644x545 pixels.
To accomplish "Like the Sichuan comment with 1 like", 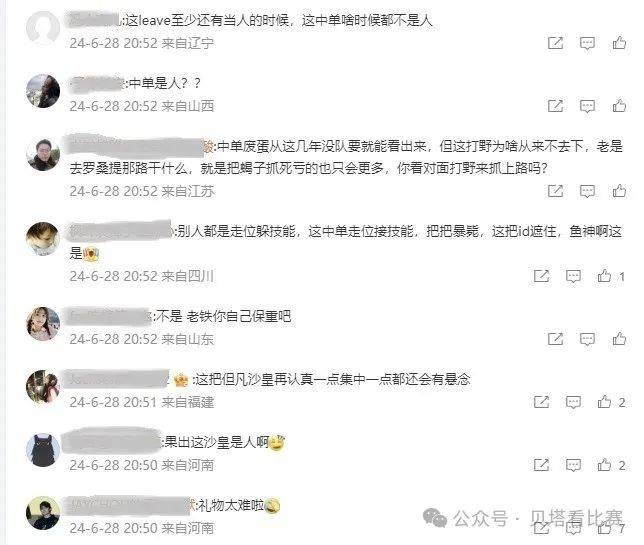I will [604, 276].
